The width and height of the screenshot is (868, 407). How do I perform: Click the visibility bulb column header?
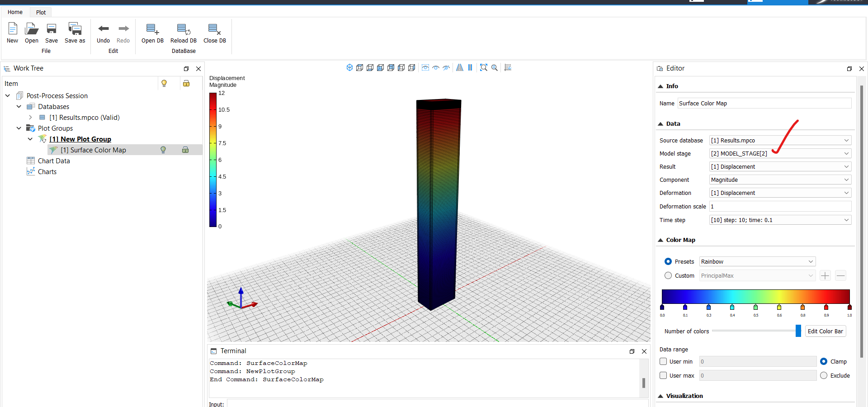pos(164,83)
